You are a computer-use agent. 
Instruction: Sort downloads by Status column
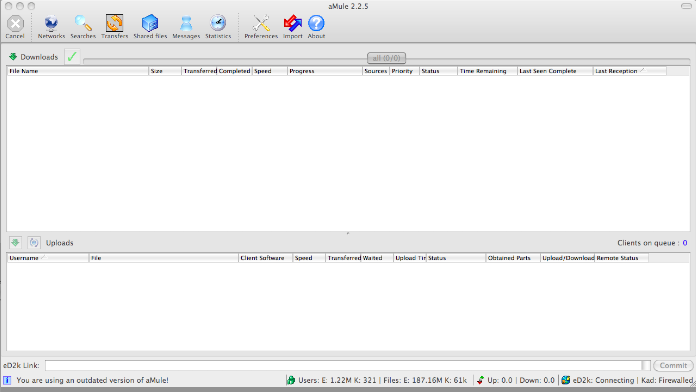click(438, 71)
